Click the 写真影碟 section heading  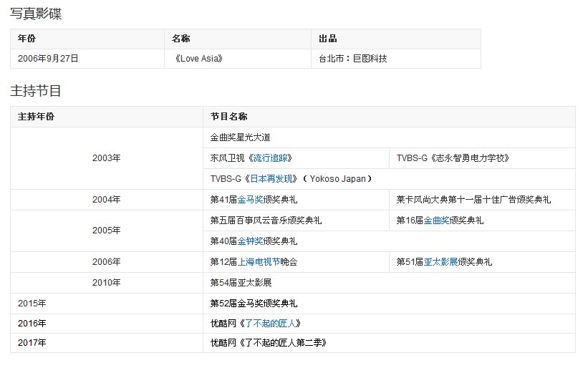[36, 13]
